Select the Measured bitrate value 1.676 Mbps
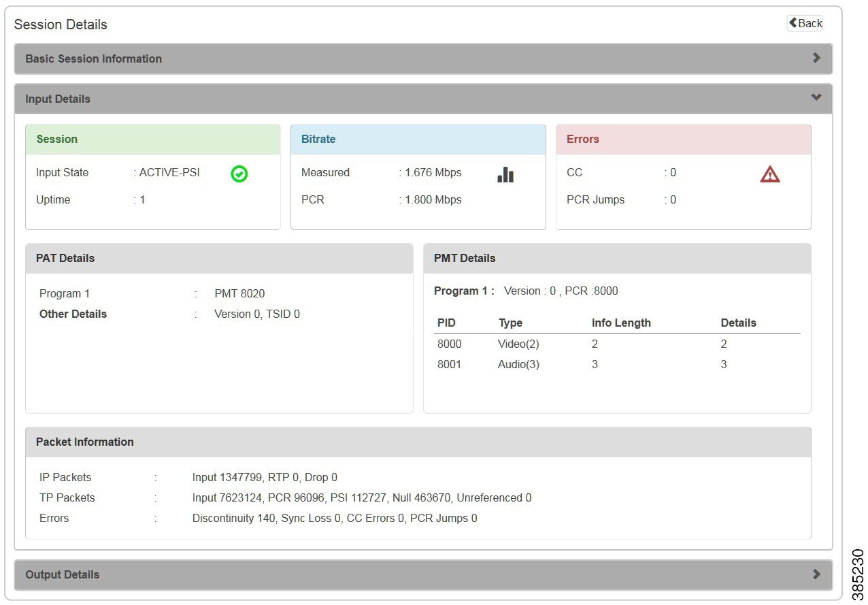 (431, 172)
